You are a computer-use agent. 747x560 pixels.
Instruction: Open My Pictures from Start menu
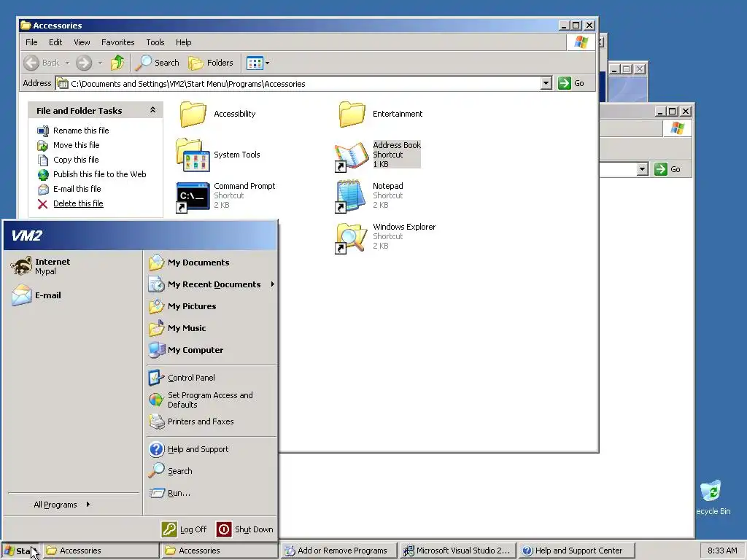tap(212, 306)
